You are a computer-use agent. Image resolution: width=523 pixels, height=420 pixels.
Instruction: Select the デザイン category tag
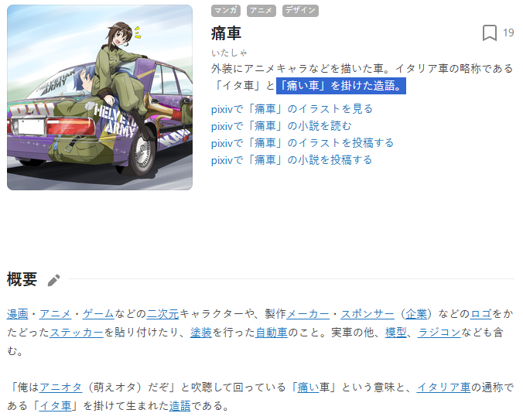click(x=300, y=11)
